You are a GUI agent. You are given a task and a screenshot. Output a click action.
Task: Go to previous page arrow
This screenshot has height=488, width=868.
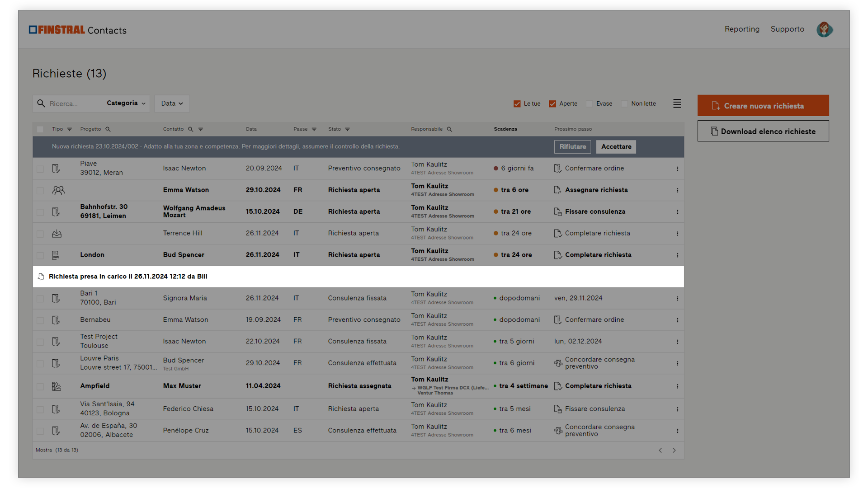pos(660,450)
